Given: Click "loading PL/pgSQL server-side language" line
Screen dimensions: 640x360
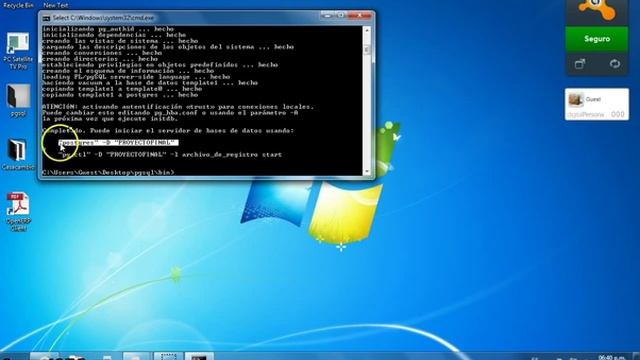Looking at the screenshot, I should [136, 77].
